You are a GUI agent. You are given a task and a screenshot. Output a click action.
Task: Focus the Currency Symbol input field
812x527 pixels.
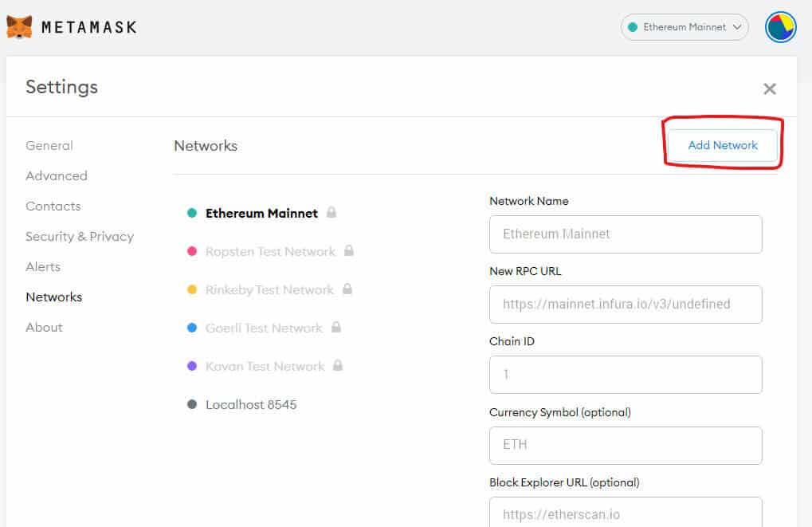pos(626,446)
